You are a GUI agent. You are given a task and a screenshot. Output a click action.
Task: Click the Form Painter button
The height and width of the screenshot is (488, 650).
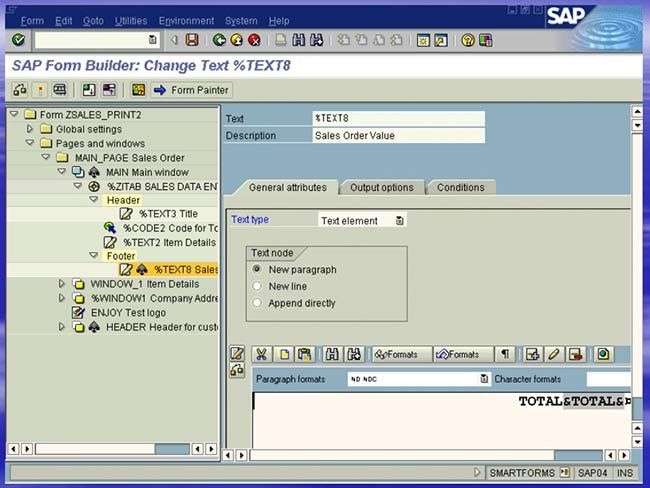tap(192, 90)
